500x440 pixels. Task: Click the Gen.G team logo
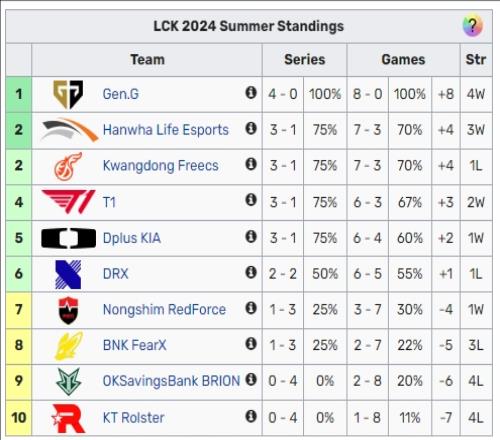click(68, 94)
